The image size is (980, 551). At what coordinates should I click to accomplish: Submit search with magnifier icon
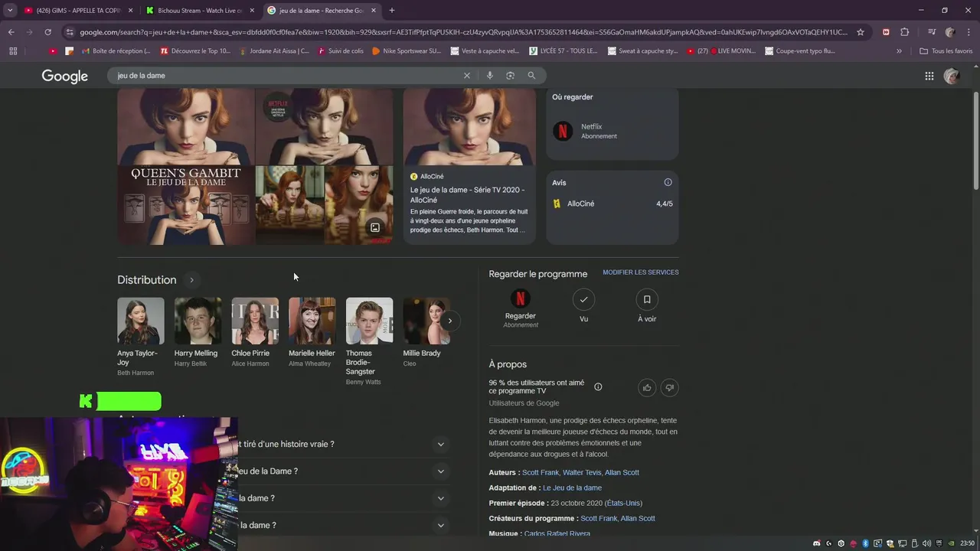(x=531, y=76)
